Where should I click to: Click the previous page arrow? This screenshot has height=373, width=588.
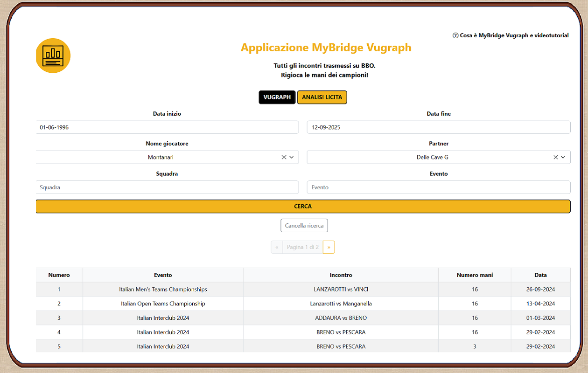(x=277, y=247)
